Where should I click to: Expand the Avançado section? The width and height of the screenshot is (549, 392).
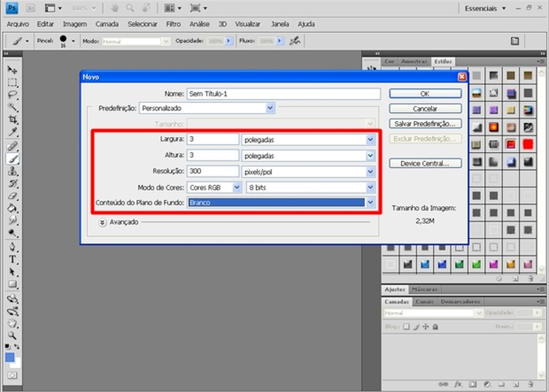102,222
